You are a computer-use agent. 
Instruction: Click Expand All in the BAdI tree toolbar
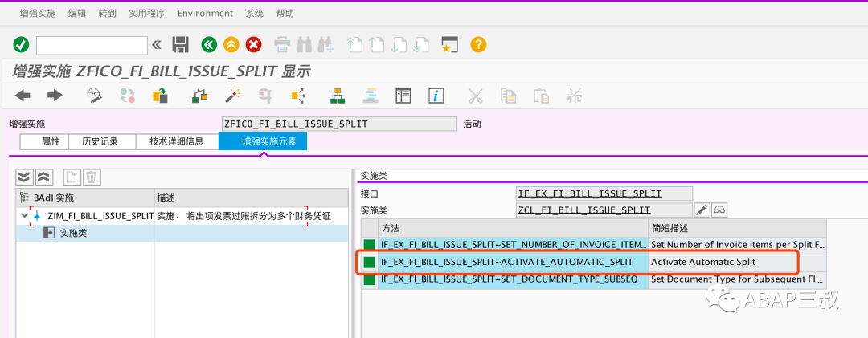[24, 177]
